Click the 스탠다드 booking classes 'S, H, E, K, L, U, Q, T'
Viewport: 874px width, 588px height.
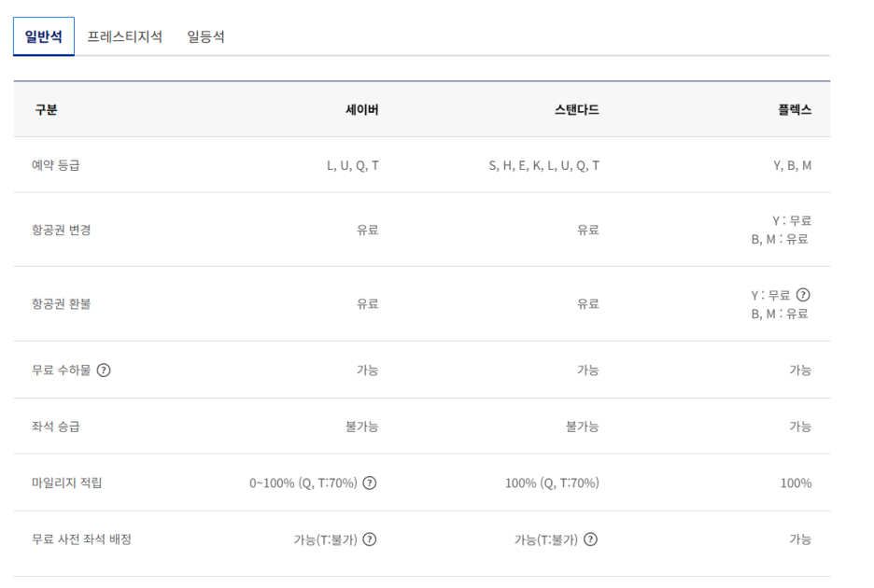[543, 165]
